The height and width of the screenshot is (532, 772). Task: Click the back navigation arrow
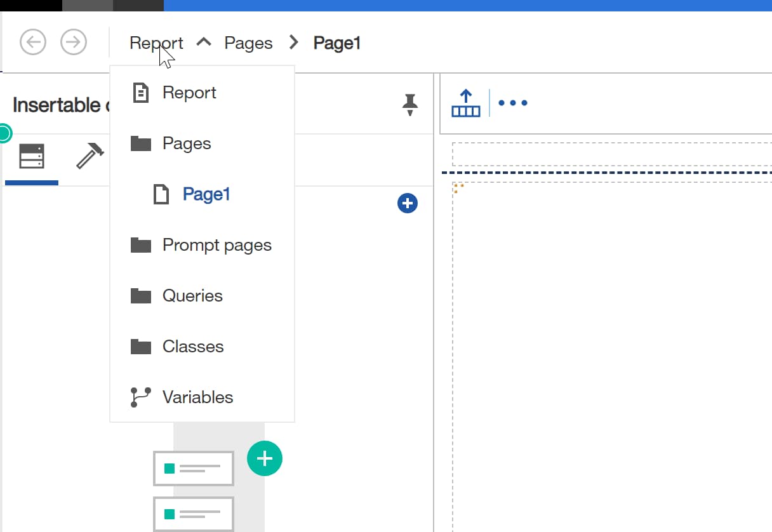(x=32, y=43)
